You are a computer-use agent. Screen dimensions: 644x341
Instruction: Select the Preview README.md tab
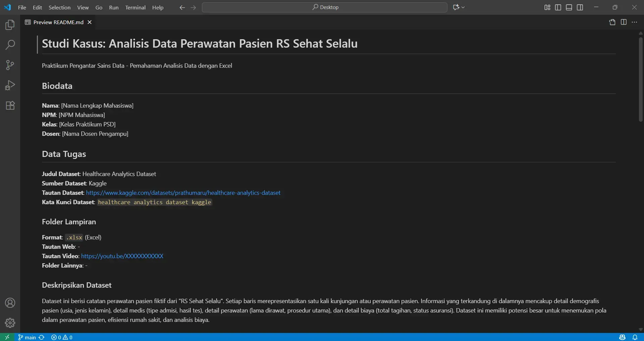(57, 22)
